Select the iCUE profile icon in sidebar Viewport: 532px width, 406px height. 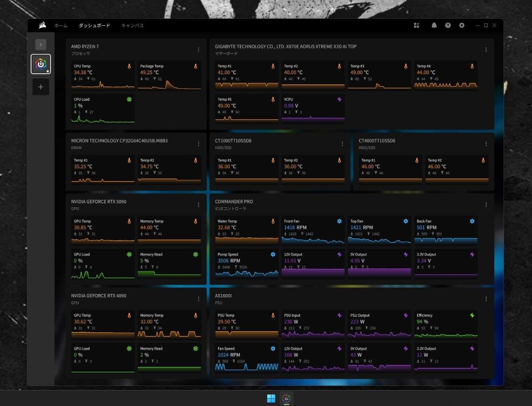point(41,64)
